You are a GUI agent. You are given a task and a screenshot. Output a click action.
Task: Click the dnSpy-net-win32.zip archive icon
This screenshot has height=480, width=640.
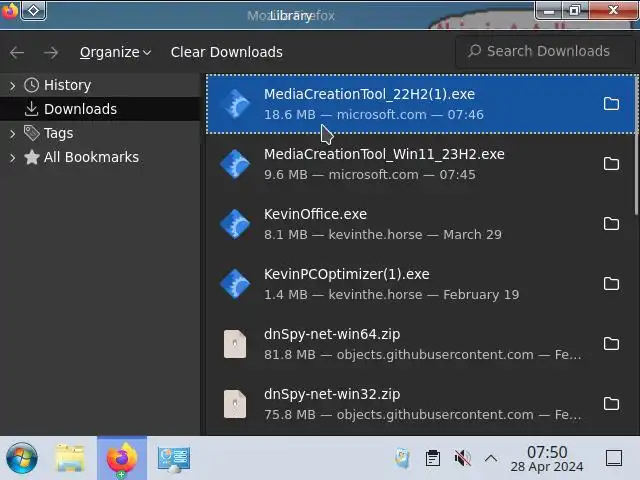click(235, 404)
